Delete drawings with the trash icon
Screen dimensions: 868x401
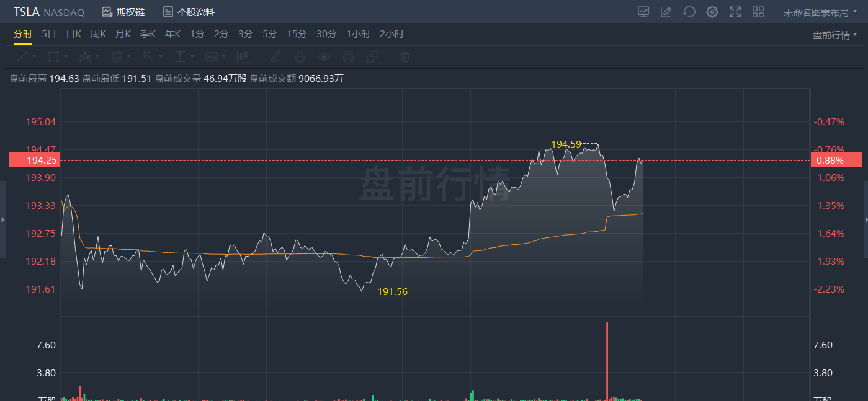click(x=405, y=57)
